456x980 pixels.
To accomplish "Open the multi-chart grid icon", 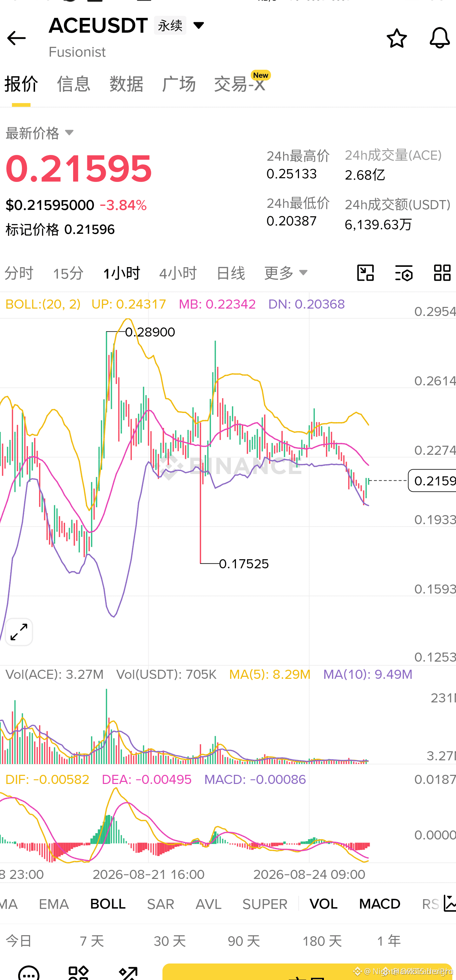I will coord(442,273).
